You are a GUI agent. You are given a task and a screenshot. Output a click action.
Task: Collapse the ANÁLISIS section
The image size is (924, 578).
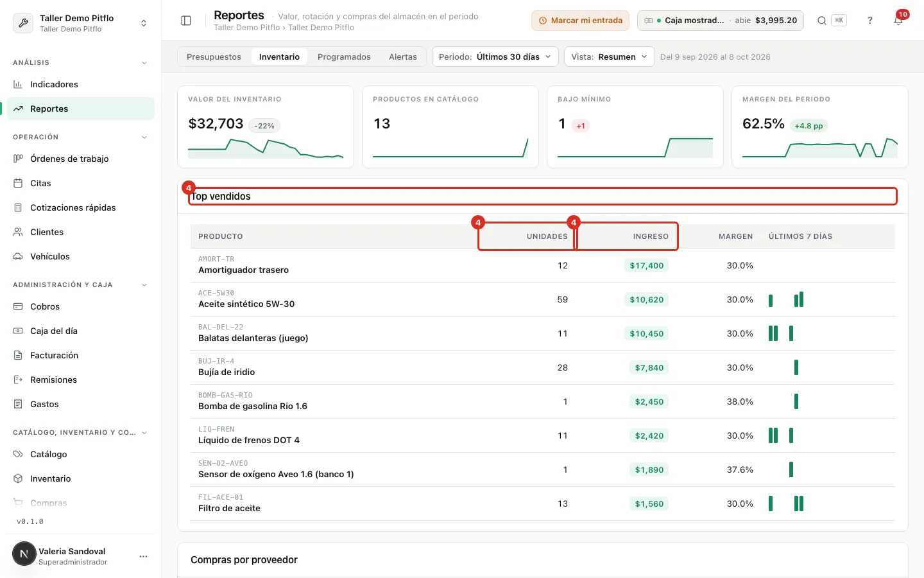pyautogui.click(x=144, y=63)
